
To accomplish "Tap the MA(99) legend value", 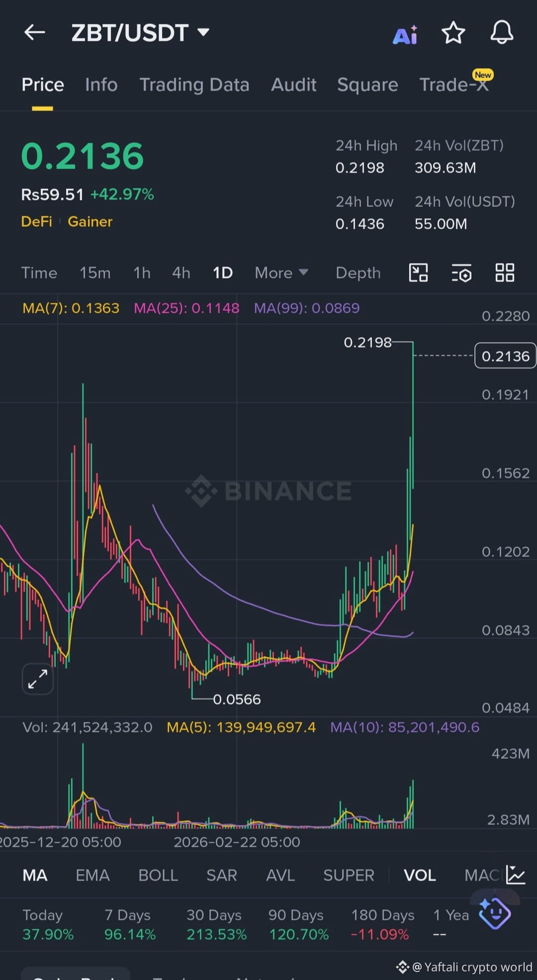I will pos(307,308).
